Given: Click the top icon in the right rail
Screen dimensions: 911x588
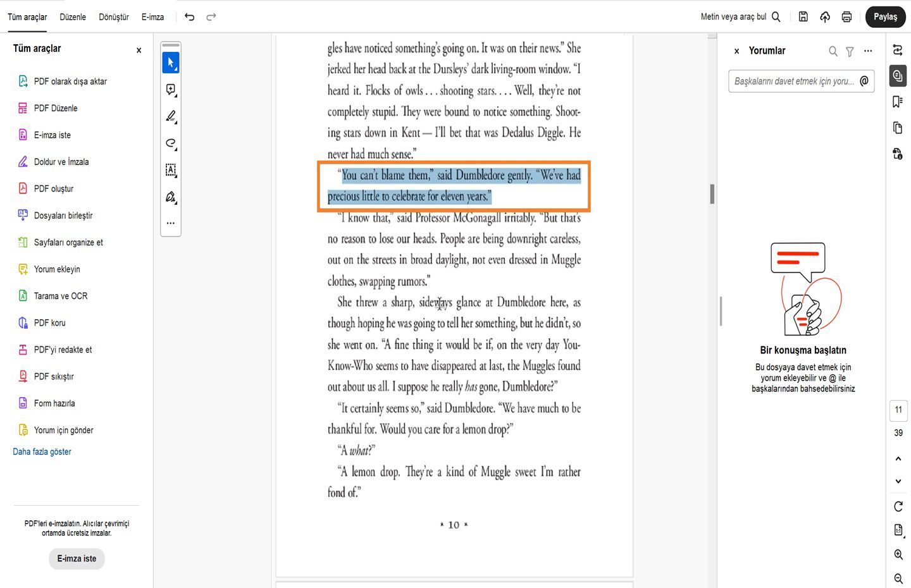Looking at the screenshot, I should 897,50.
